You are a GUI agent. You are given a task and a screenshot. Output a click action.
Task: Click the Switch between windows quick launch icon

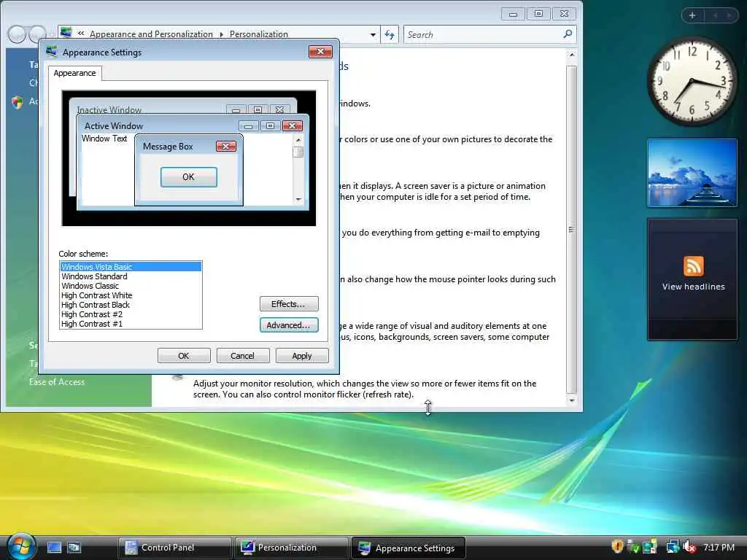coord(74,548)
